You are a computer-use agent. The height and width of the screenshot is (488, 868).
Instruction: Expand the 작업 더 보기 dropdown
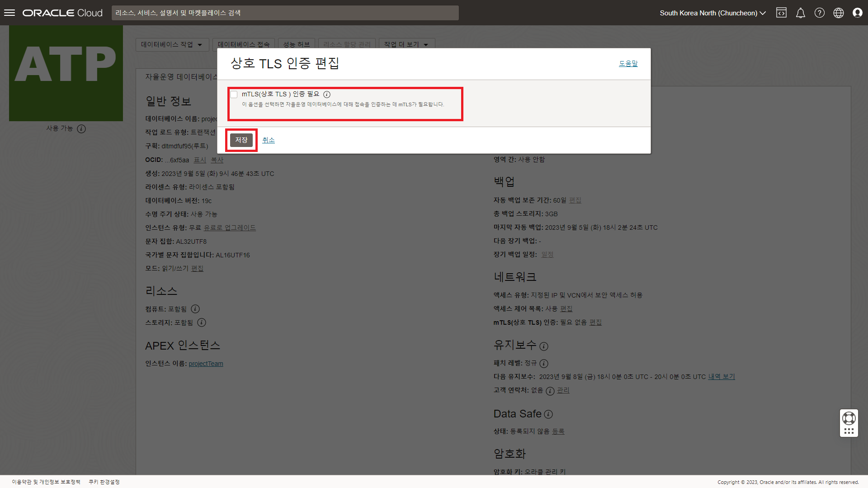406,44
